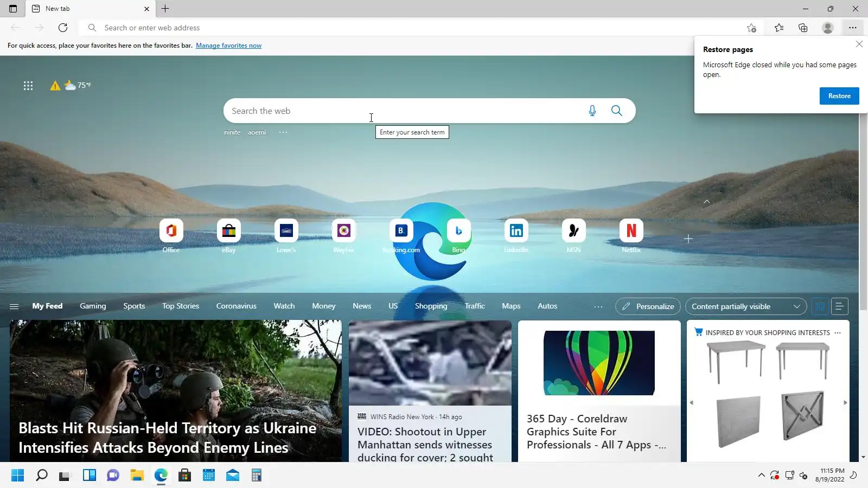Open the Wayfair quick link
Viewport: 868px width, 488px height.
(344, 235)
